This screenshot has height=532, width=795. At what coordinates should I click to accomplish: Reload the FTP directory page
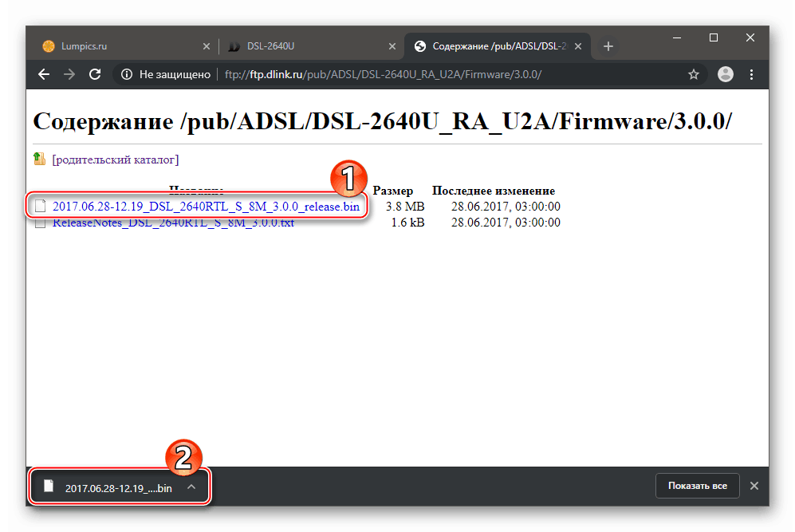(x=95, y=74)
